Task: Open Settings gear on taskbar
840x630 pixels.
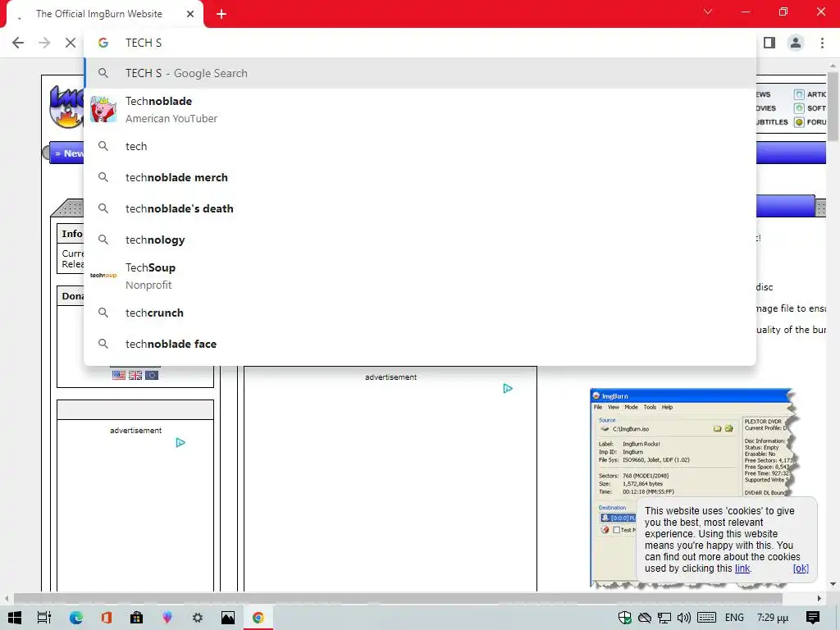Action: (x=197, y=618)
